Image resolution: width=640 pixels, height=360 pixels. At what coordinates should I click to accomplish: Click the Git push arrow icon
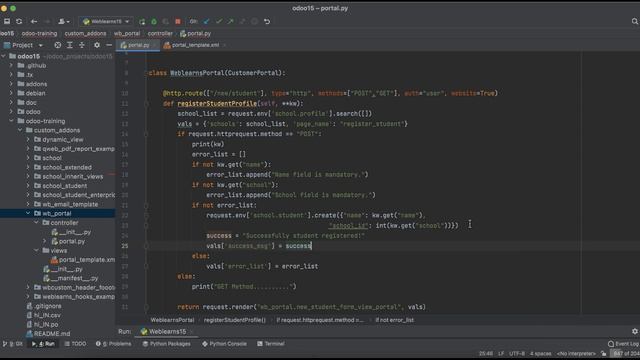(231, 21)
